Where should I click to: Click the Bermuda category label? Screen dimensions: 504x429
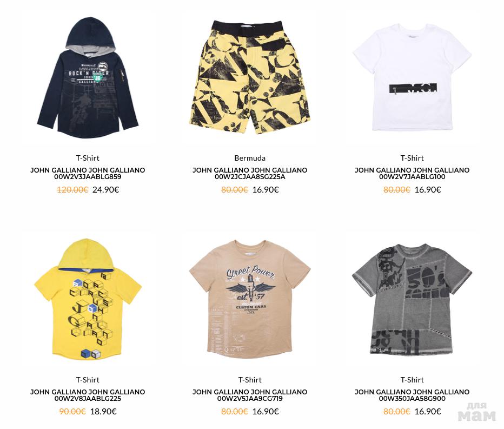click(x=250, y=158)
